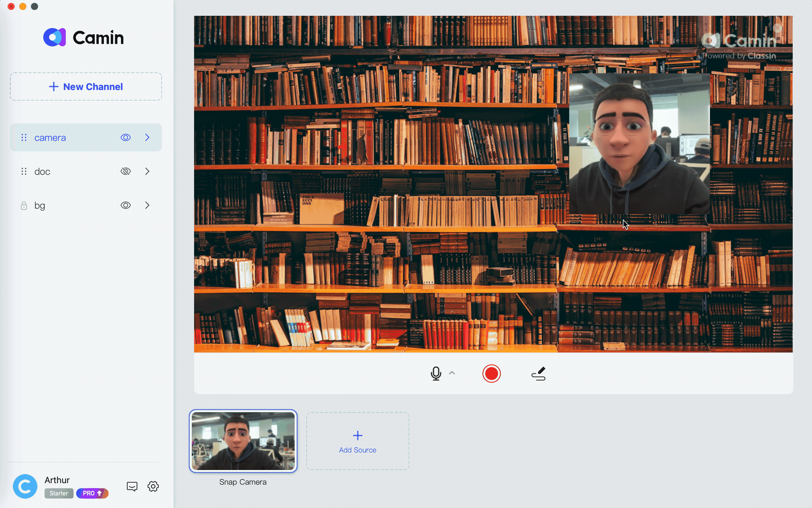Expand the doc channel settings

pos(147,172)
